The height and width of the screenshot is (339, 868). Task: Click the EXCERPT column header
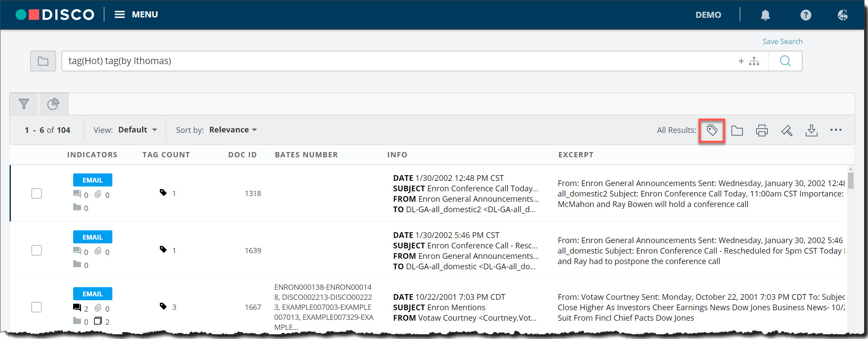576,155
